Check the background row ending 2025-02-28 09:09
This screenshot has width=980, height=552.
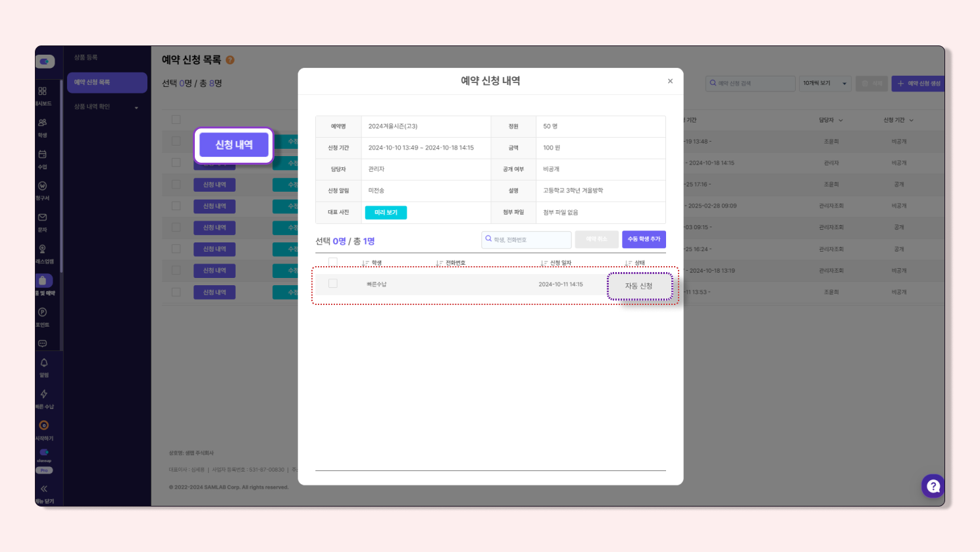coord(176,206)
